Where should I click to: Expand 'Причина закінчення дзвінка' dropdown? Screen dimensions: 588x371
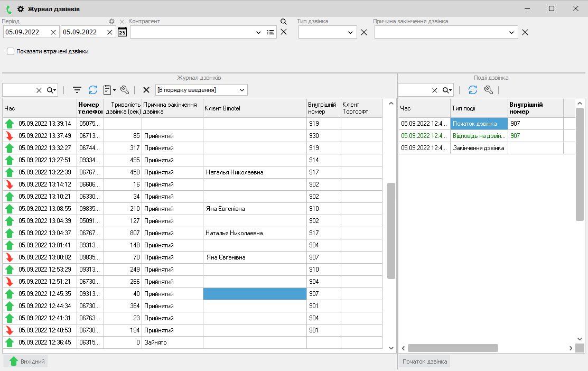tap(511, 32)
